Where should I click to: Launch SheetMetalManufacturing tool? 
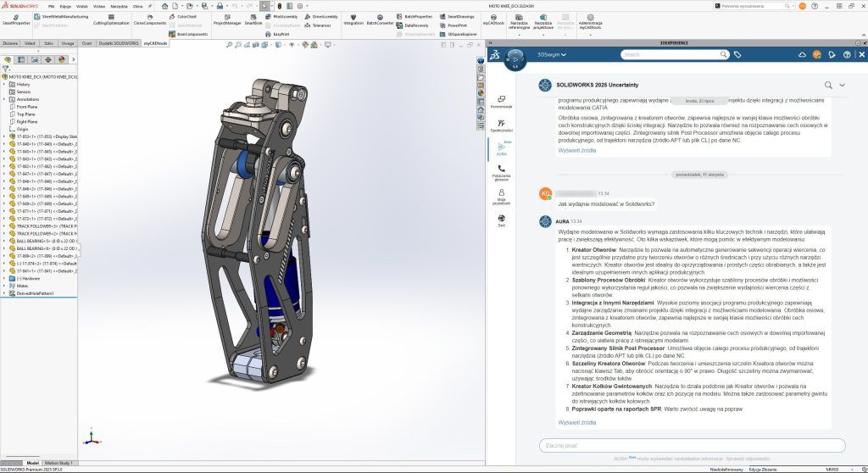coord(61,17)
